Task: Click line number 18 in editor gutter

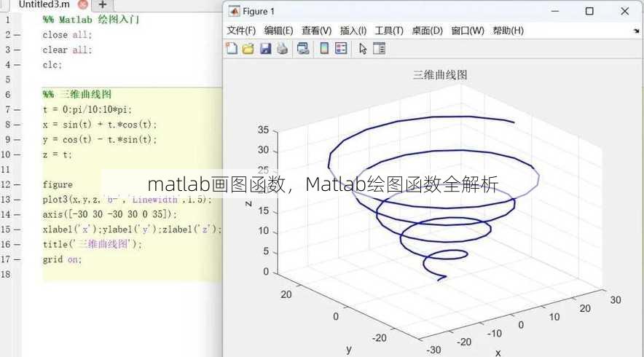Action: click(5, 274)
